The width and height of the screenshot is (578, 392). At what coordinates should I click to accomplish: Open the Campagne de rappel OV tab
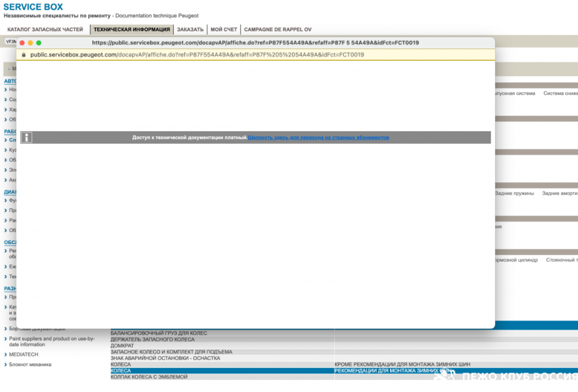(277, 29)
